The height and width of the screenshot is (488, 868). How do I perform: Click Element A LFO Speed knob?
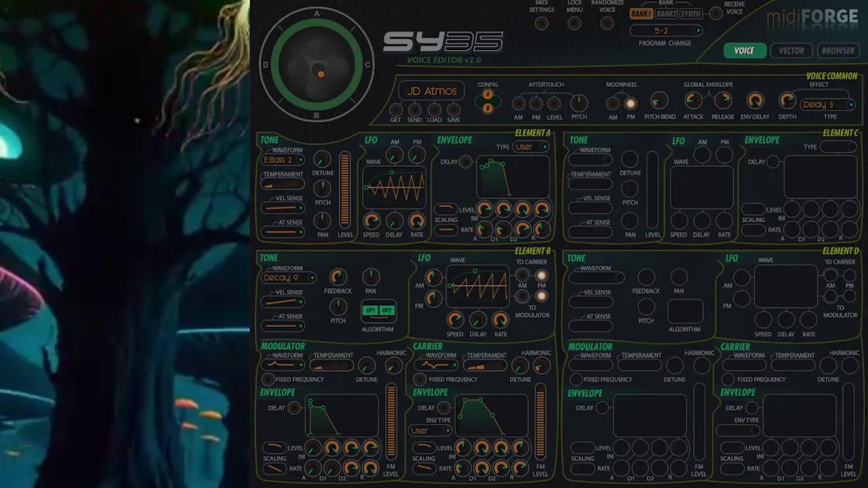[372, 220]
